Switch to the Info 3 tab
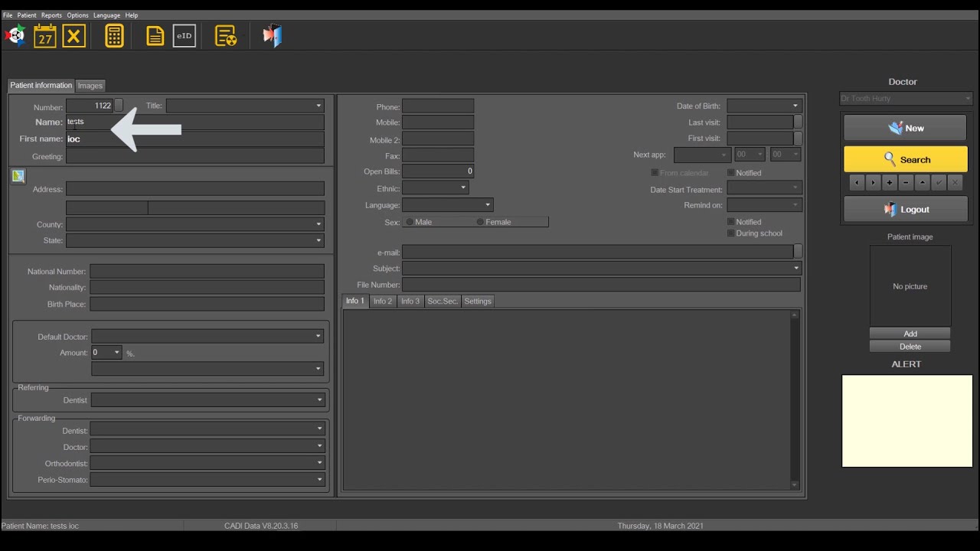This screenshot has width=980, height=551. [410, 302]
